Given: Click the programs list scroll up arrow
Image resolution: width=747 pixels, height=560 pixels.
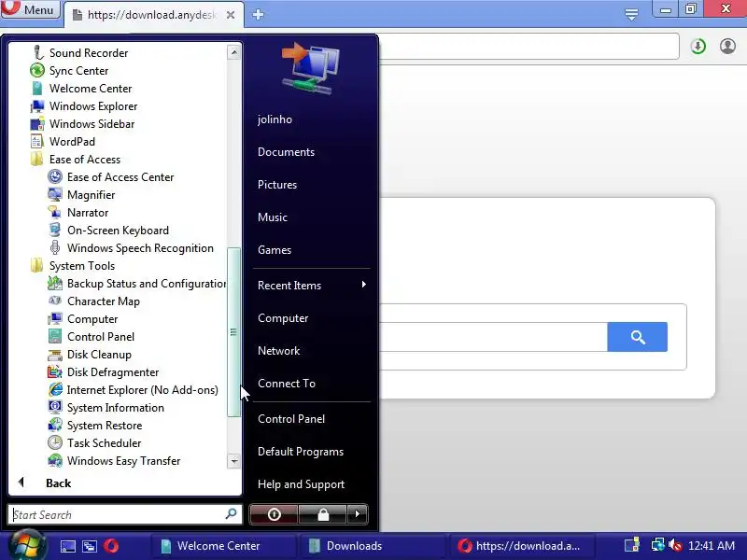Looking at the screenshot, I should pyautogui.click(x=233, y=52).
